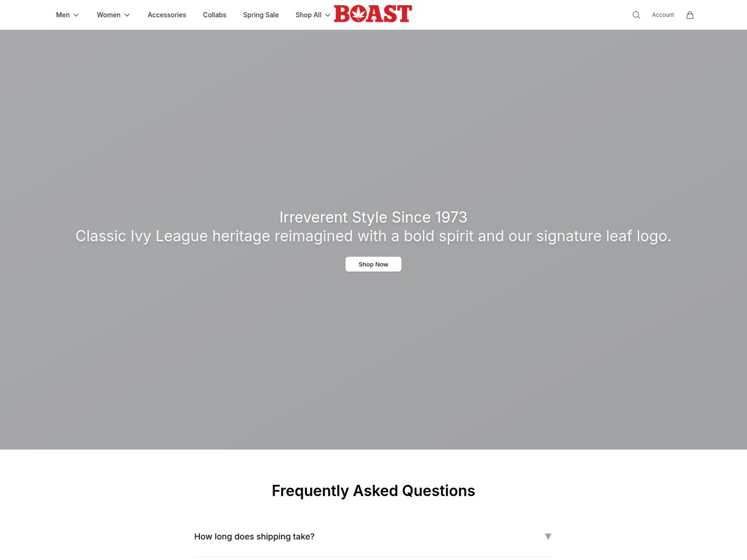This screenshot has width=747, height=560.
Task: Click the 'How long does shipping take?' question
Action: pos(254,537)
